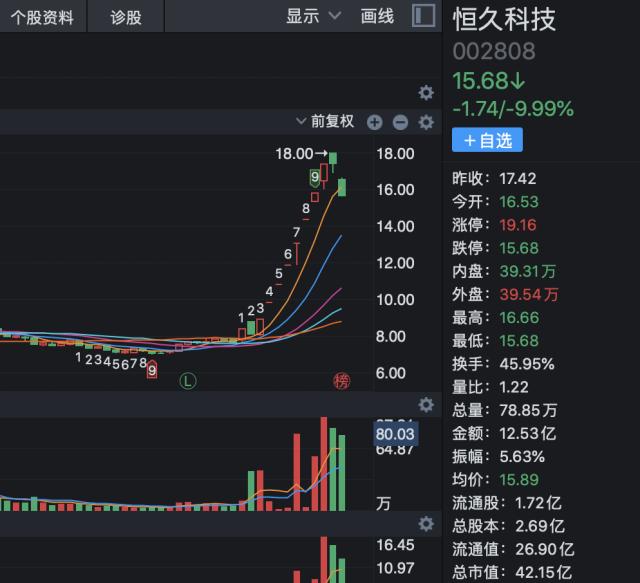Open K-line chart settings gear beside zoom icons
Screen dimensions: 640x583
(x=426, y=122)
